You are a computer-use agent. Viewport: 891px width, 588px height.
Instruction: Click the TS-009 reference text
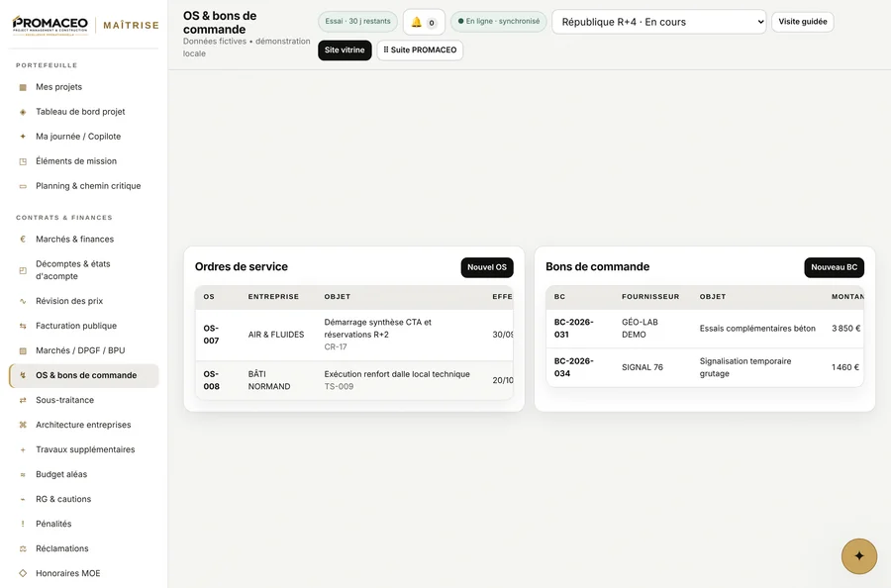[339, 386]
